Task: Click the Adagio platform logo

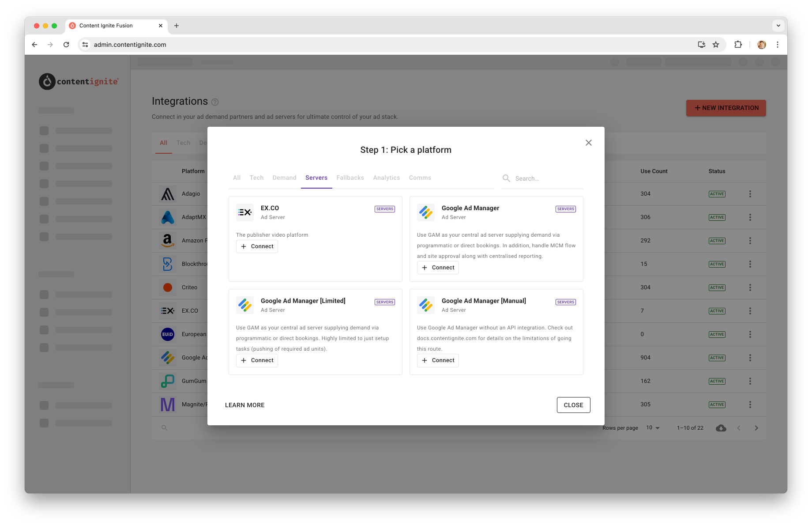Action: tap(168, 194)
